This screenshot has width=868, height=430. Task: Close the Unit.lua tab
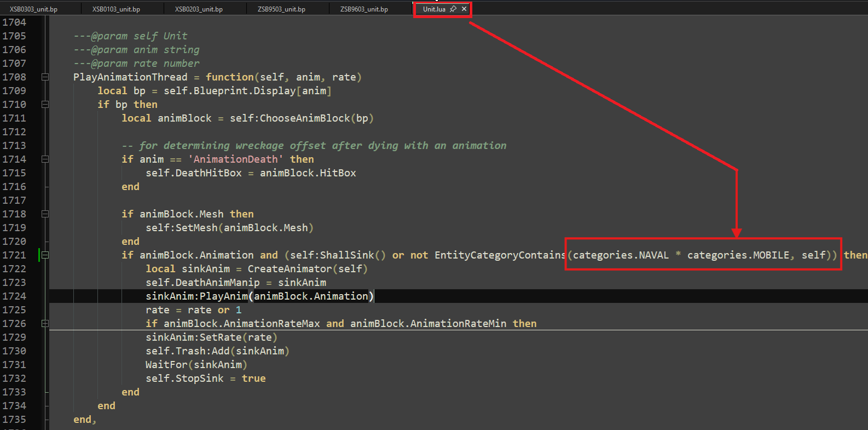[464, 9]
